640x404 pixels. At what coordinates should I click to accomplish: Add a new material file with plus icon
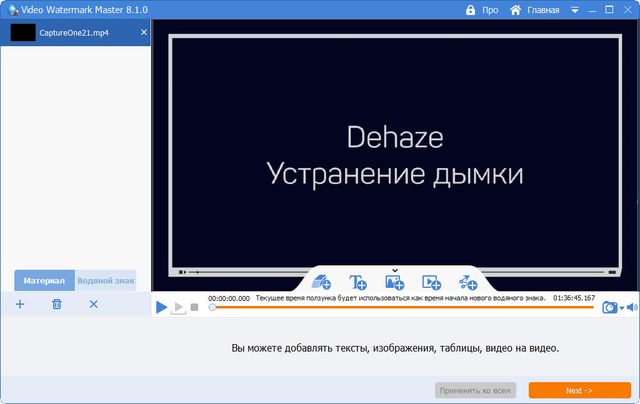(20, 304)
